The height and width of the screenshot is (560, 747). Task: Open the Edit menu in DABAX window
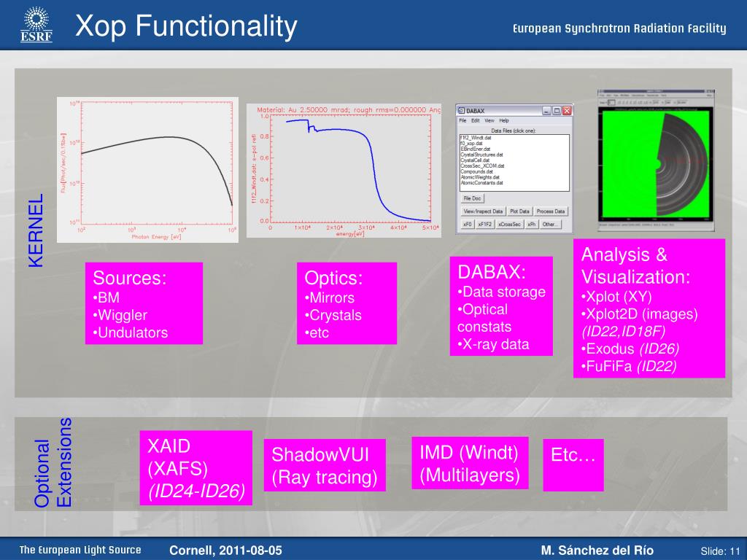coord(476,120)
